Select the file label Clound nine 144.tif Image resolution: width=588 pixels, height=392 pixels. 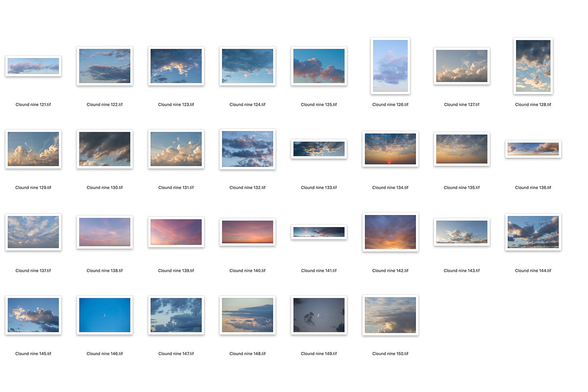click(533, 271)
